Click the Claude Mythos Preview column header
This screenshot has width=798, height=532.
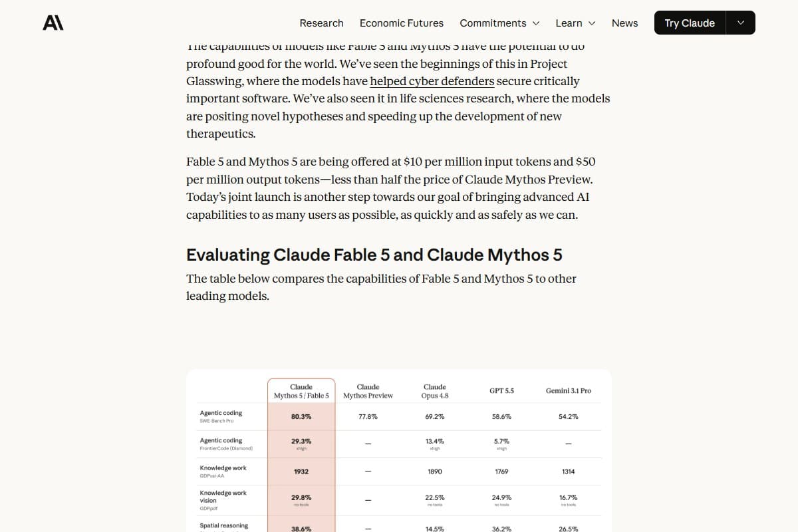(368, 391)
